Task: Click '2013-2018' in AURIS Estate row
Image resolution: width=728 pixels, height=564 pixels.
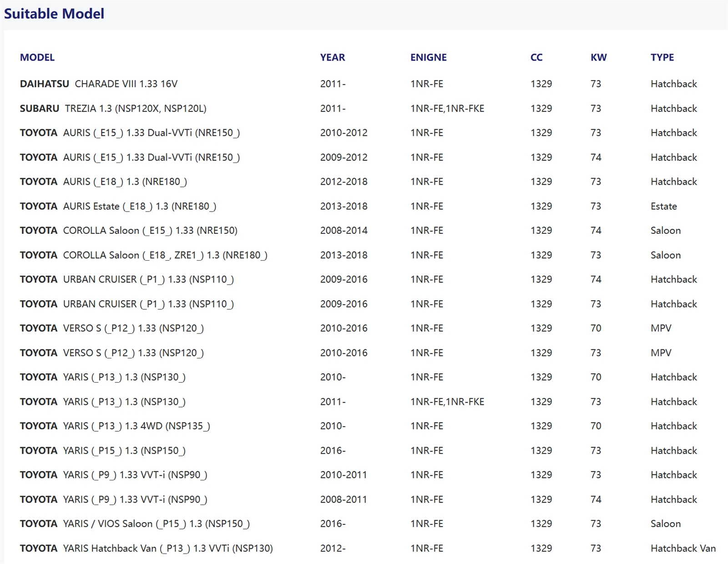Action: [x=344, y=206]
